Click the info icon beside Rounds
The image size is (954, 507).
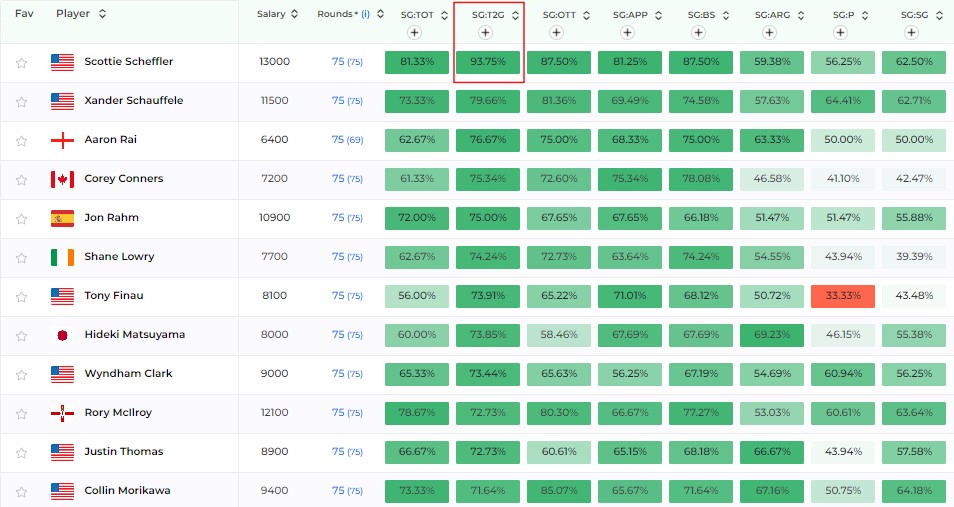(x=365, y=14)
